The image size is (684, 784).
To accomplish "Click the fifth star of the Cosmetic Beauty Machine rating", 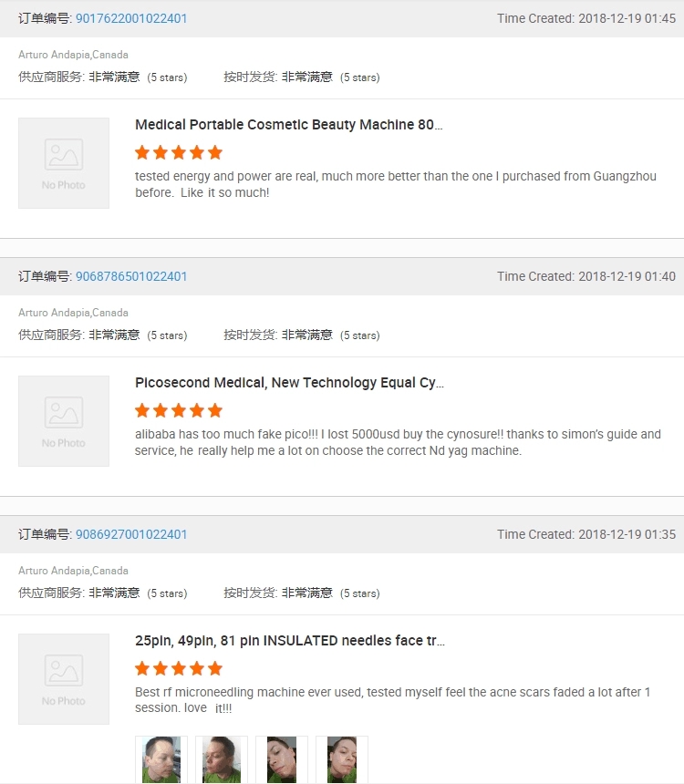I will click(215, 152).
